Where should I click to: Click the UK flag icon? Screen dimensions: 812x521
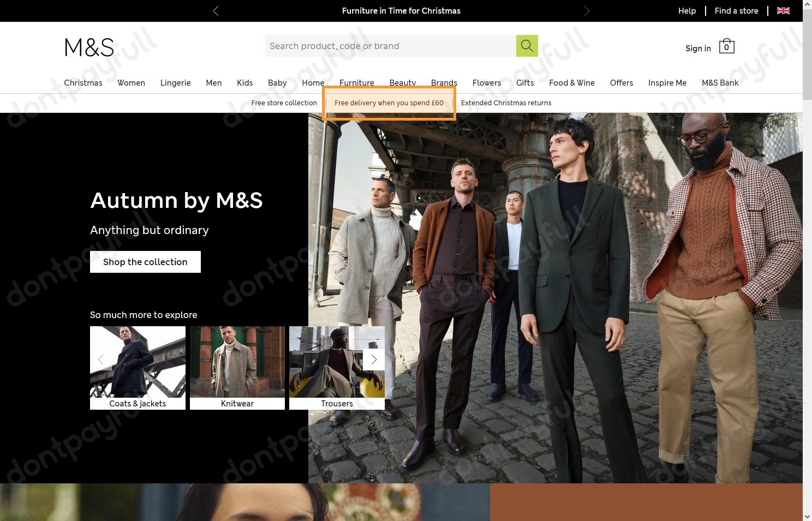(x=783, y=10)
